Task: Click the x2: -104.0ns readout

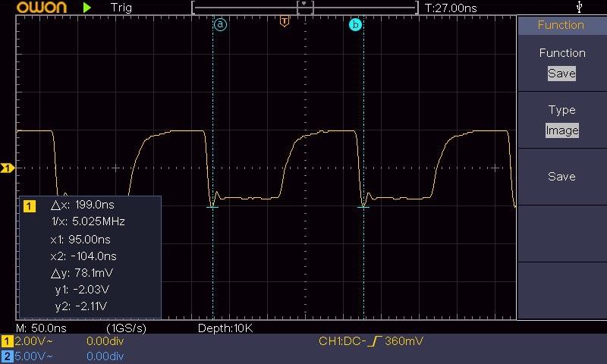Action: coord(83,256)
